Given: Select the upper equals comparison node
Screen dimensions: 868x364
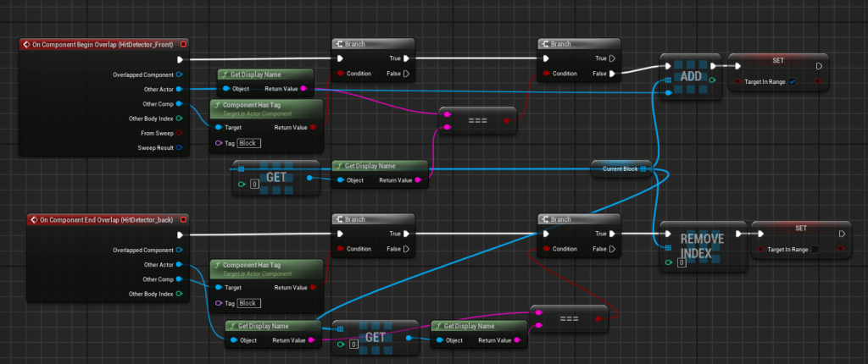Looking at the screenshot, I should 477,120.
